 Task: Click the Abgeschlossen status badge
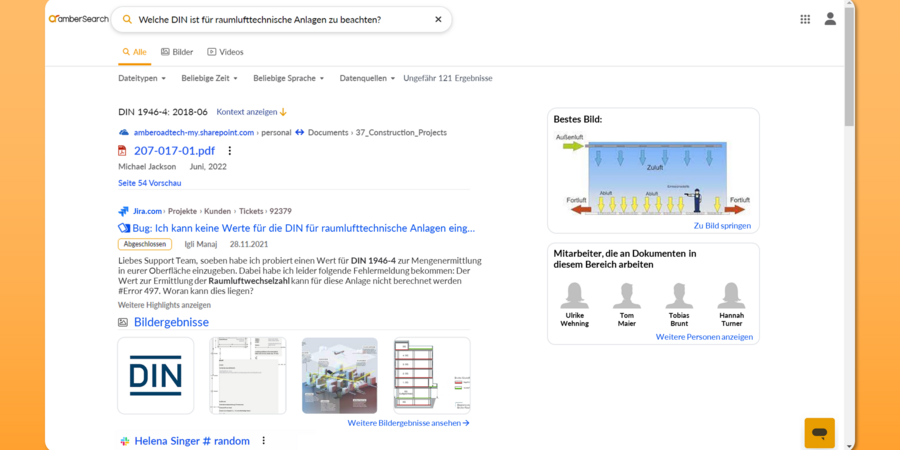pyautogui.click(x=145, y=244)
